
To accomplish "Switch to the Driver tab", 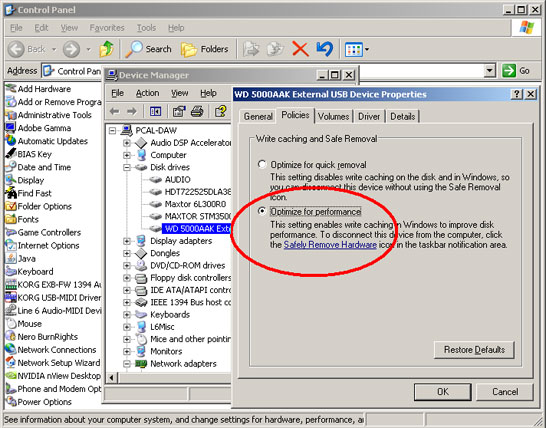I will point(369,116).
